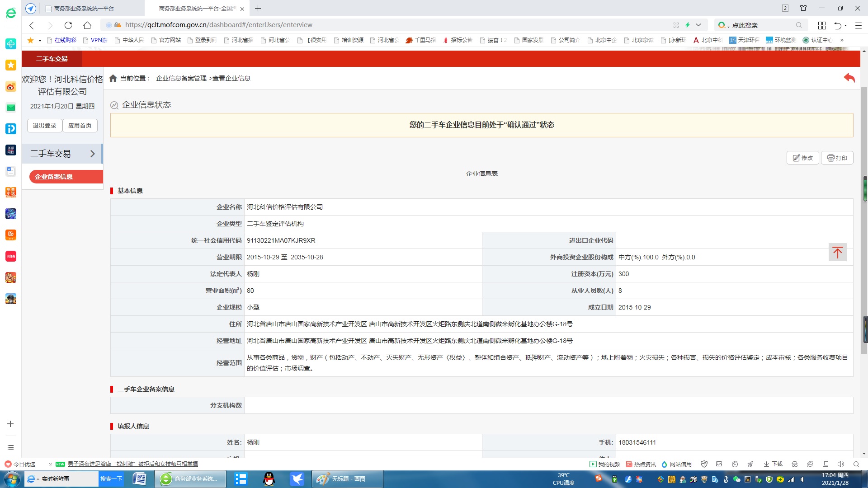Open the Weibo sidebar icon

[x=11, y=86]
